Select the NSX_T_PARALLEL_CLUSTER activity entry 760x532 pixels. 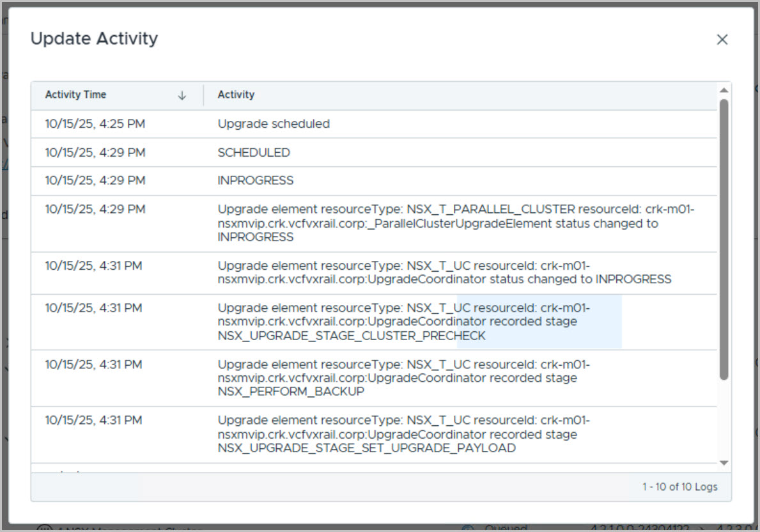437,223
